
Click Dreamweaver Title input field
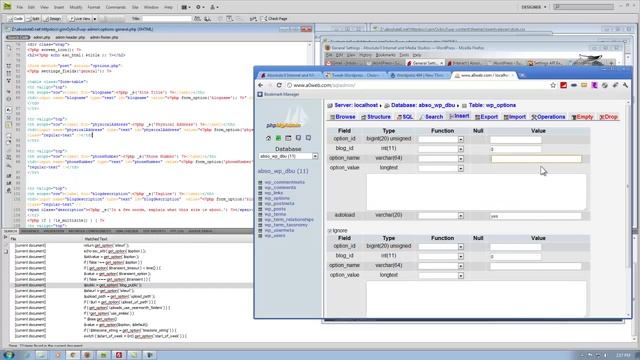coord(167,19)
